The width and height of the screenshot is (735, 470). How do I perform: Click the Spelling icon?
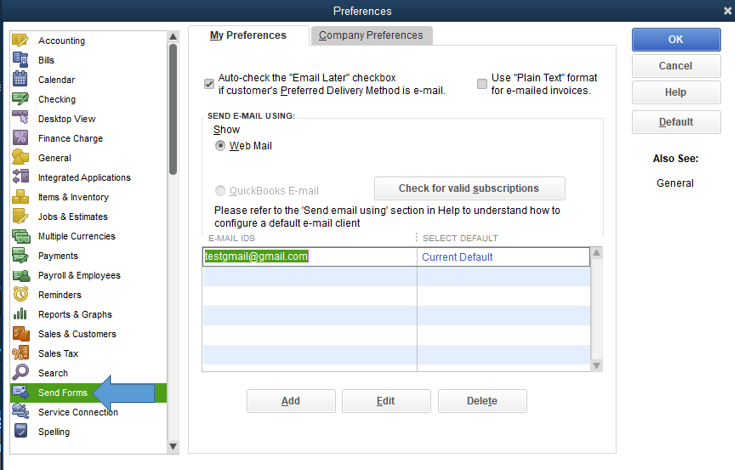pos(20,431)
